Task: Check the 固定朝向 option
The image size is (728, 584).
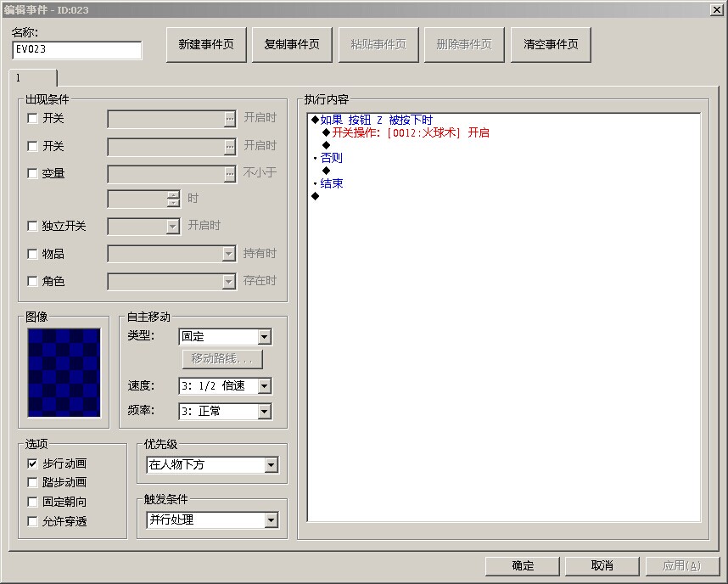Action: tap(32, 503)
